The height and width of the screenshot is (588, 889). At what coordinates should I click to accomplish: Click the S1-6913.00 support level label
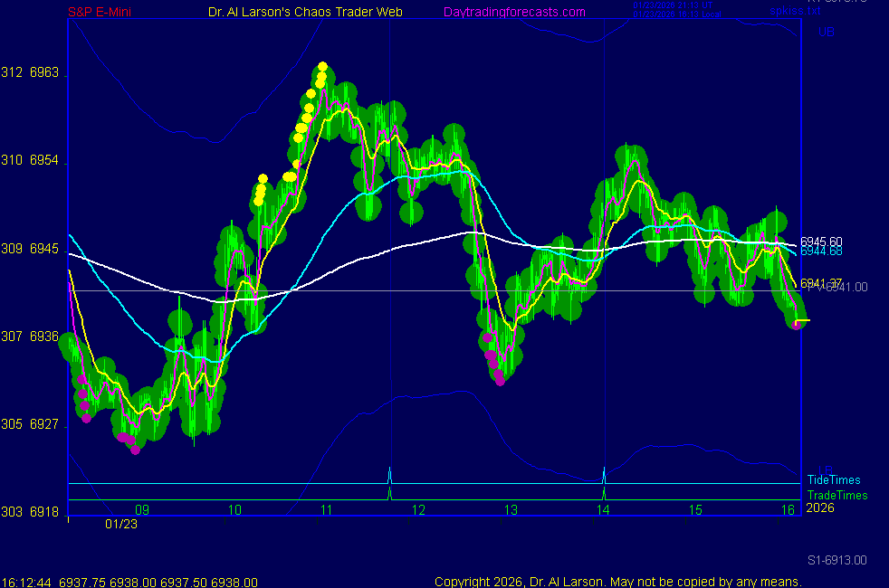[837, 561]
